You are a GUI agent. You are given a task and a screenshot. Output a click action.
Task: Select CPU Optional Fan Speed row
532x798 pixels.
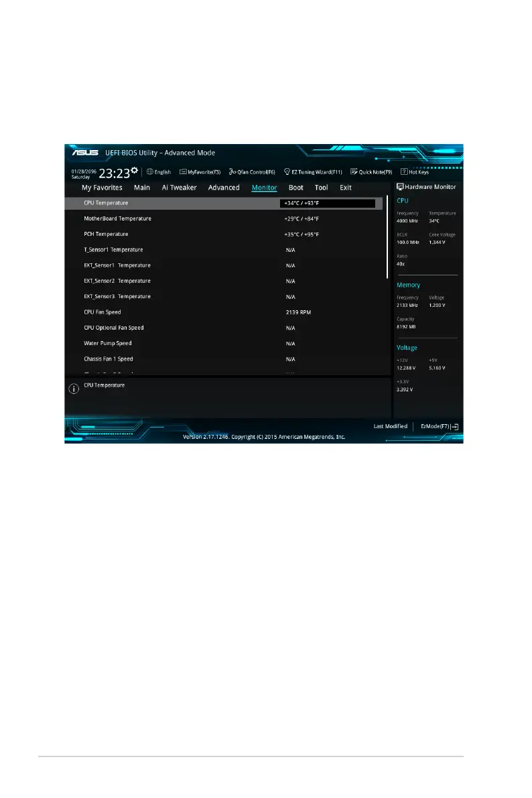tap(224, 328)
